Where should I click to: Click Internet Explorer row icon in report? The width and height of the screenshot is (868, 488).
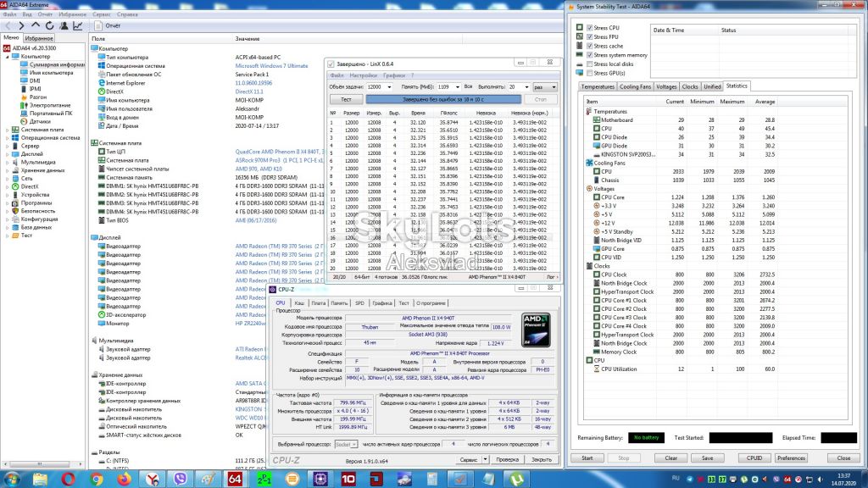tap(102, 83)
